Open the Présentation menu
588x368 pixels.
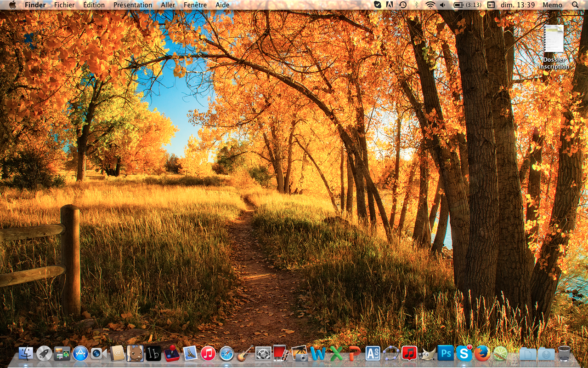[x=133, y=5]
